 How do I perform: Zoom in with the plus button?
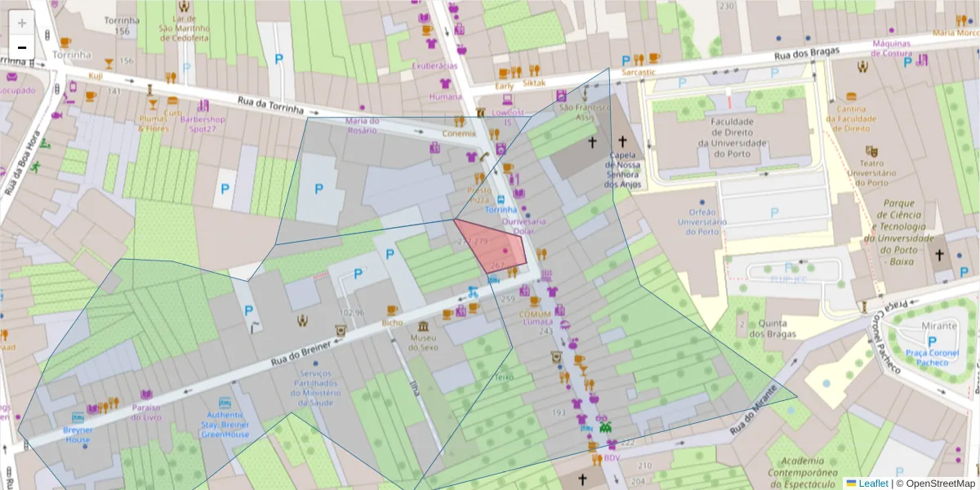click(x=20, y=20)
